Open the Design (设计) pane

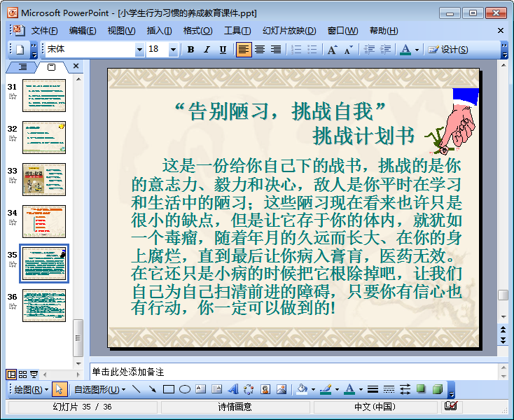[448, 50]
